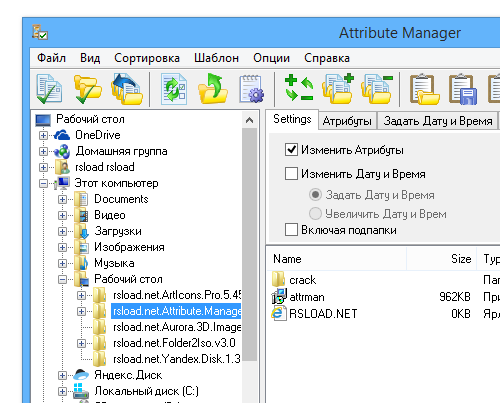Image resolution: width=500 pixels, height=403 pixels.
Task: Click the folder with green up arrow icon
Action: [x=213, y=88]
